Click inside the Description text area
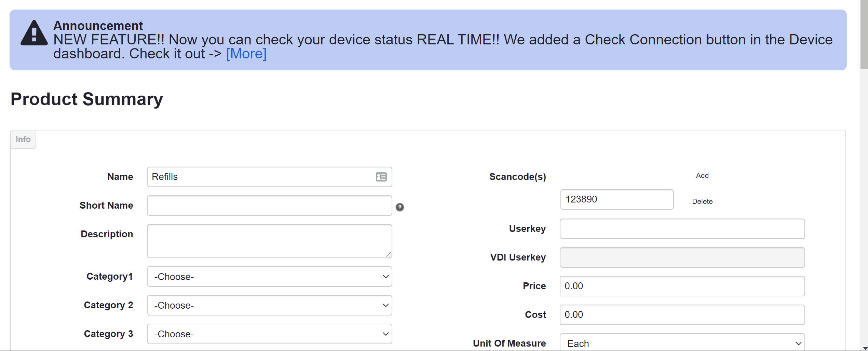 [269, 241]
